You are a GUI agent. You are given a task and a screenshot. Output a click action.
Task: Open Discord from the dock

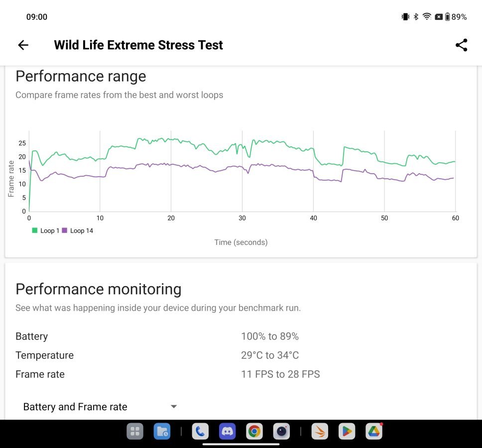click(x=228, y=431)
